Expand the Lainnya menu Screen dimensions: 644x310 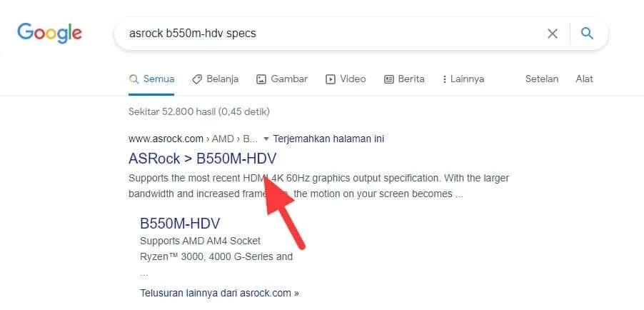(463, 79)
